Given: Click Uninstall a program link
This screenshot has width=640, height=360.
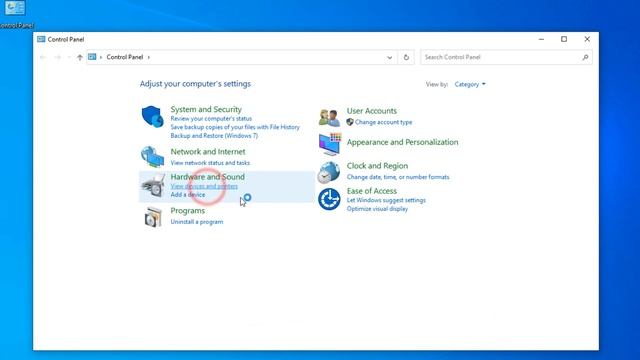Looking at the screenshot, I should tap(197, 222).
